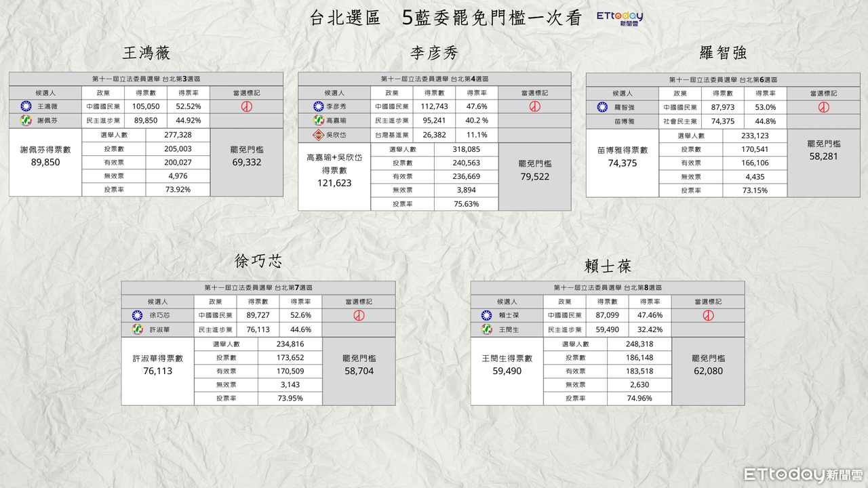This screenshot has height=488, width=868.
Task: Click the vote share 44.92%
Action: point(189,121)
